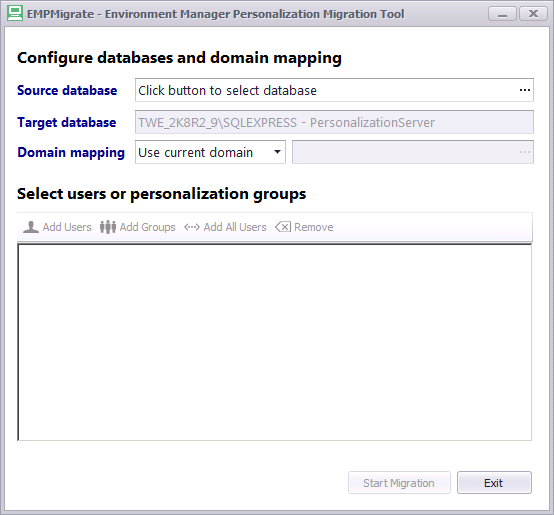Click the Add Groups people icon
This screenshot has height=515, width=554.
[x=108, y=227]
